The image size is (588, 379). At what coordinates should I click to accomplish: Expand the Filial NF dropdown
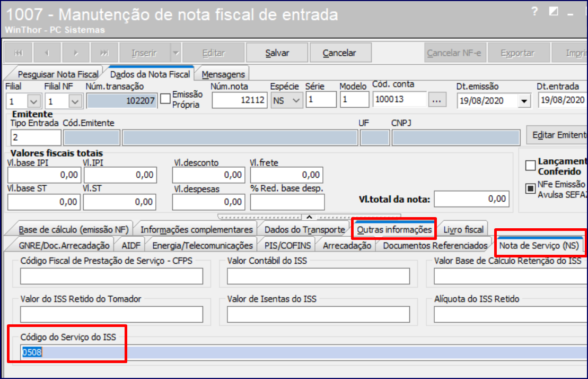tap(75, 101)
